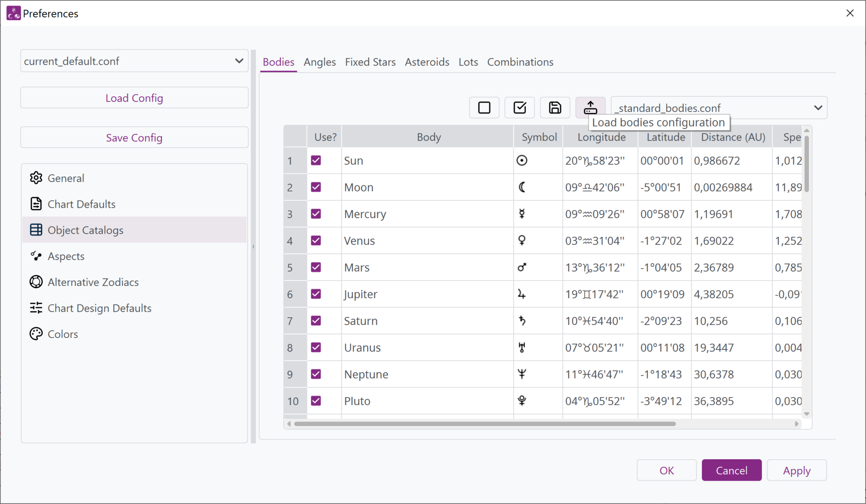The width and height of the screenshot is (866, 504).
Task: Switch to the Asteroids tab
Action: pos(427,62)
